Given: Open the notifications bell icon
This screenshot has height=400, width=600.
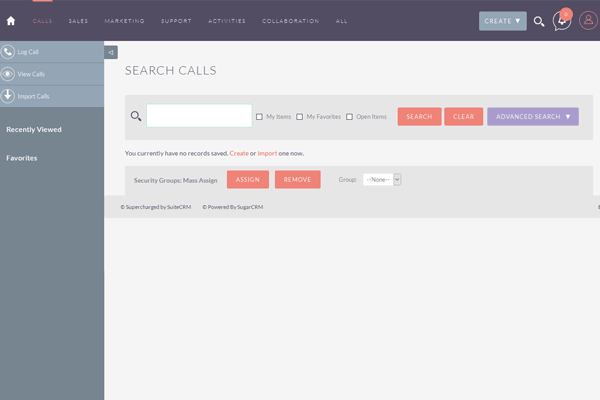Looking at the screenshot, I should click(x=562, y=21).
